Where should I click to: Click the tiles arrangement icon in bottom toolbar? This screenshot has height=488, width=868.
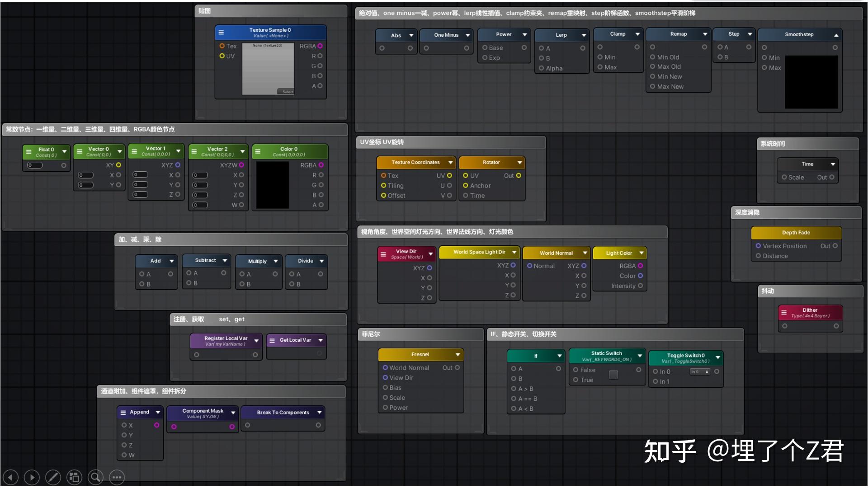[x=74, y=477]
